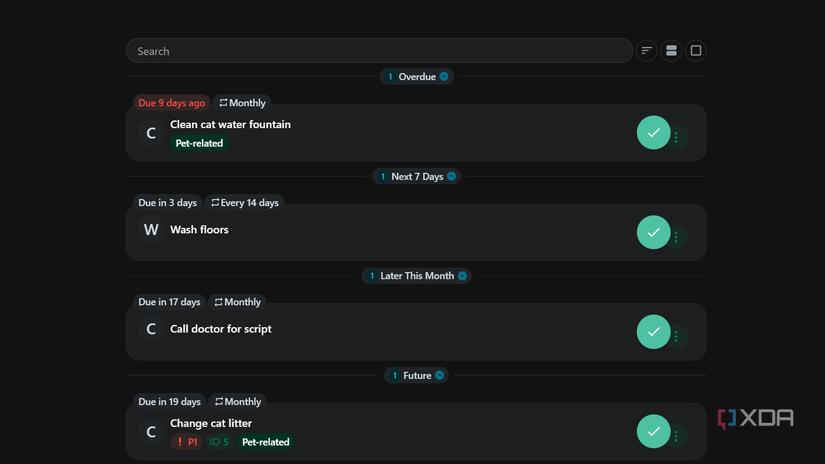Image resolution: width=825 pixels, height=464 pixels.
Task: Open three-dot menu for Wash floors
Action: [x=677, y=237]
